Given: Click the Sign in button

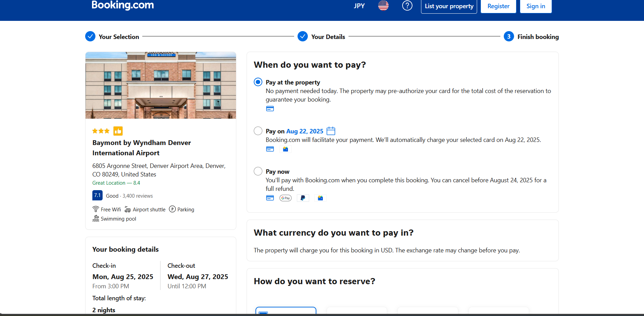Looking at the screenshot, I should pyautogui.click(x=536, y=6).
